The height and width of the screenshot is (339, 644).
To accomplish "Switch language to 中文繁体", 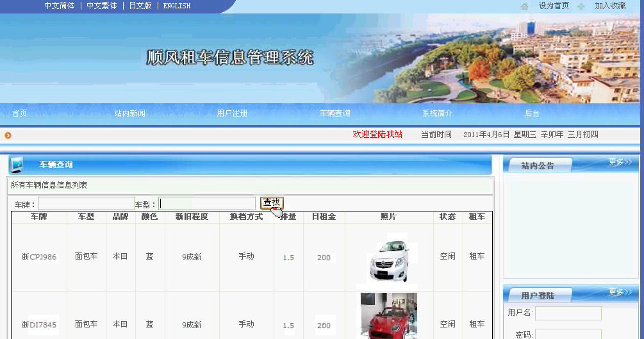I will point(102,6).
